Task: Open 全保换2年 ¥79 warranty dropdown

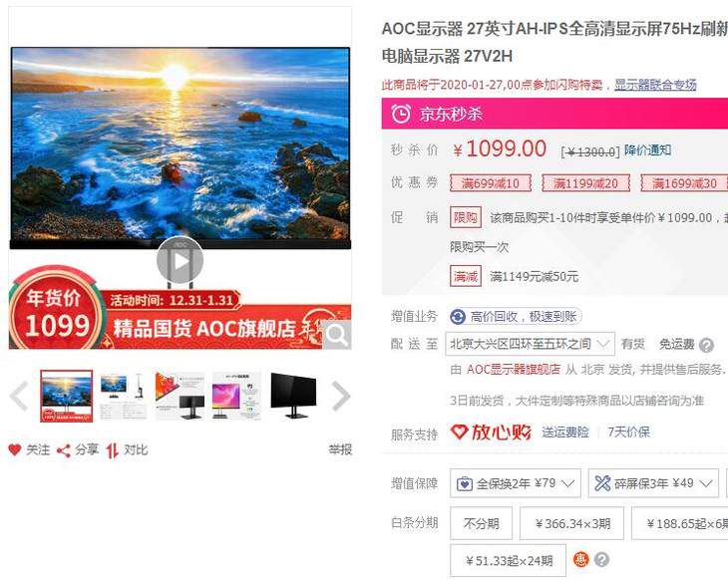Action: point(516,483)
